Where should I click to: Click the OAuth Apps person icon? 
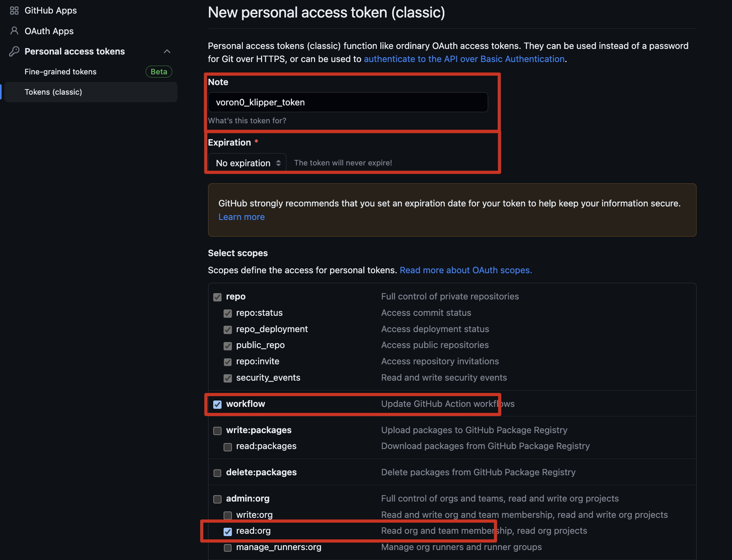(x=14, y=31)
